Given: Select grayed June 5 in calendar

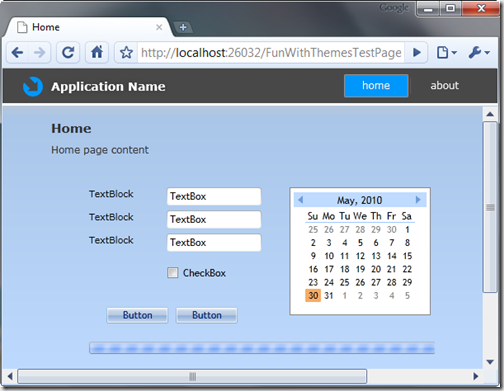Looking at the screenshot, I should click(x=407, y=296).
